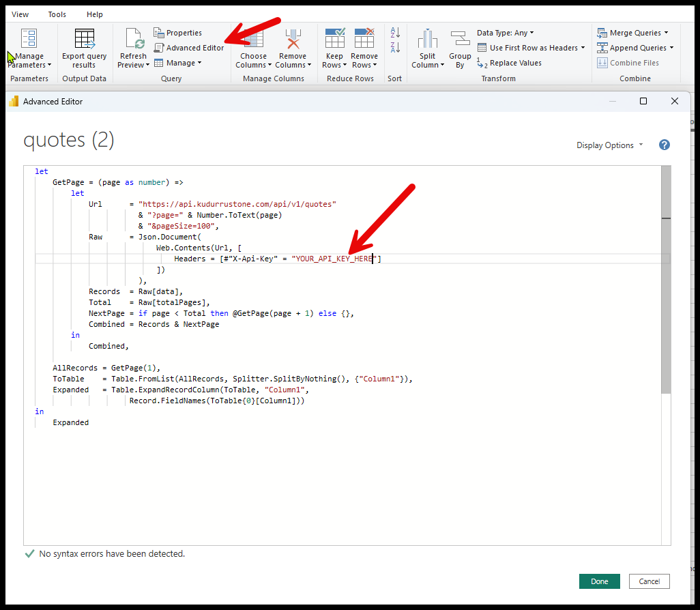Expand the Data Type: Any dropdown
700x610 pixels.
pos(506,33)
